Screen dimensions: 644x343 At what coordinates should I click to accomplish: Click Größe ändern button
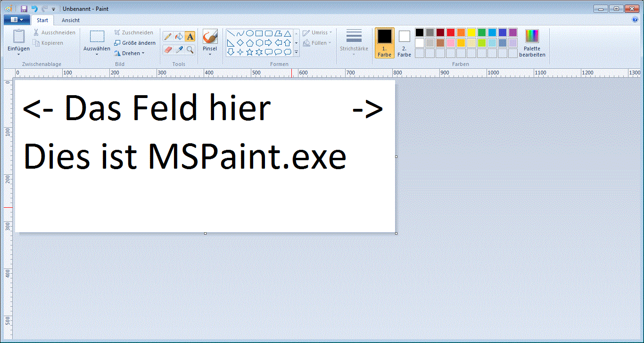click(135, 43)
